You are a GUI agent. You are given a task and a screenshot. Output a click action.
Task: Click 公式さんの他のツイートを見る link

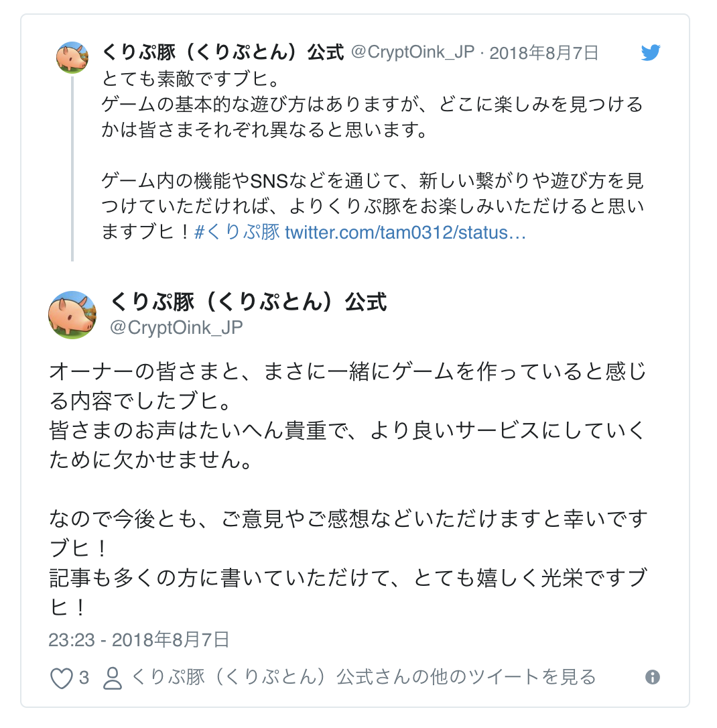pyautogui.click(x=364, y=677)
